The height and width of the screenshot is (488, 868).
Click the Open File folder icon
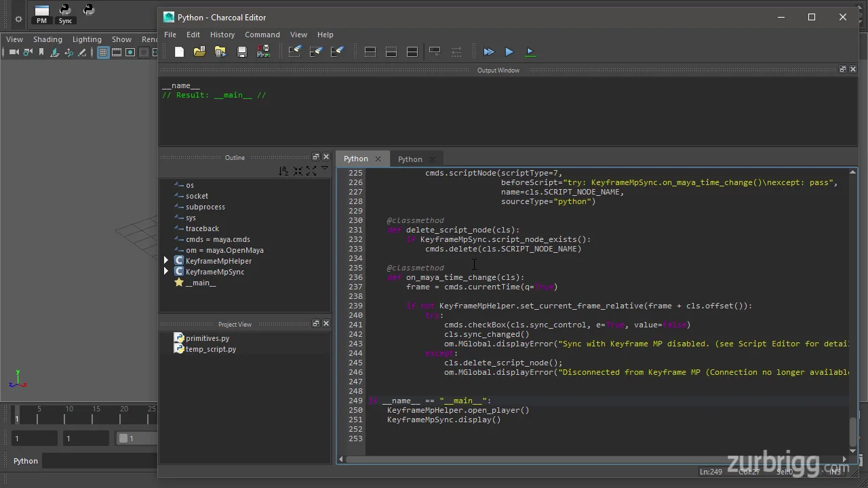pos(199,52)
